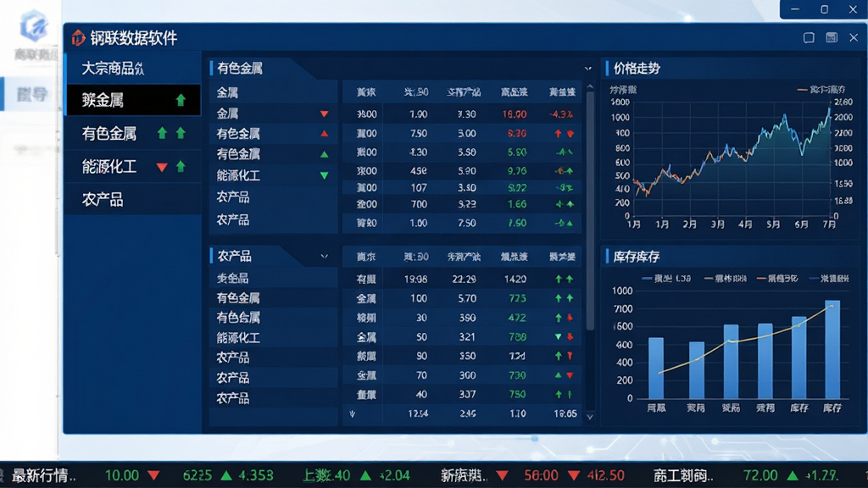Toggle the dark blue last legend entry in 库存库存 chart
Image resolution: width=868 pixels, height=488 pixels.
(x=829, y=278)
